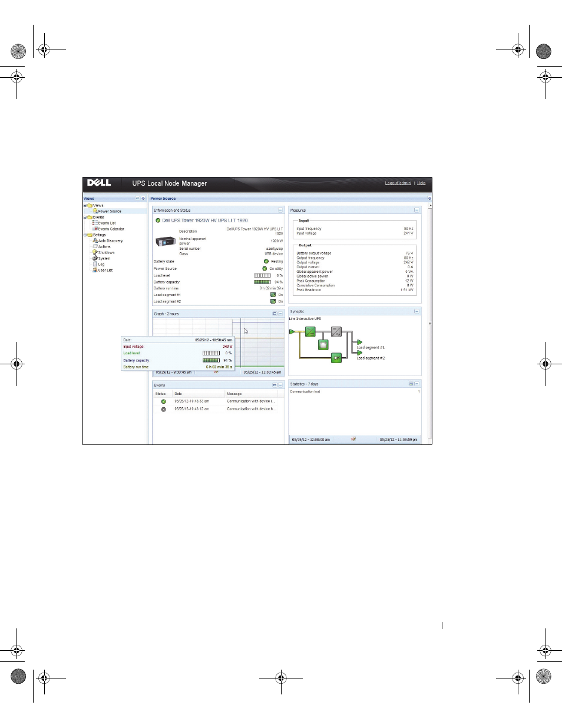Collapse the Settings tree folder

[x=85, y=235]
